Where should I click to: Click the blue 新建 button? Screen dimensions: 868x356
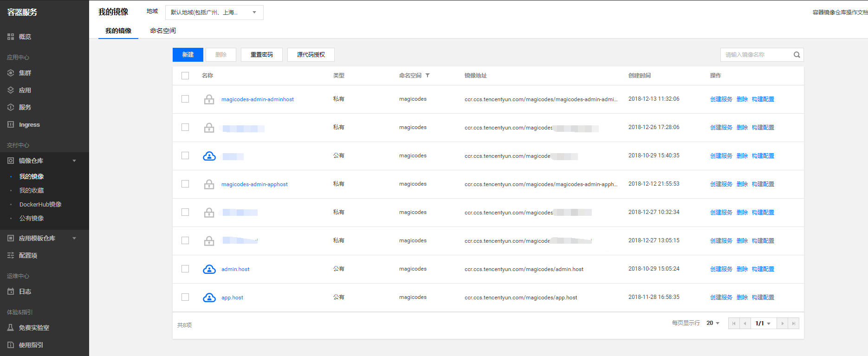(188, 55)
